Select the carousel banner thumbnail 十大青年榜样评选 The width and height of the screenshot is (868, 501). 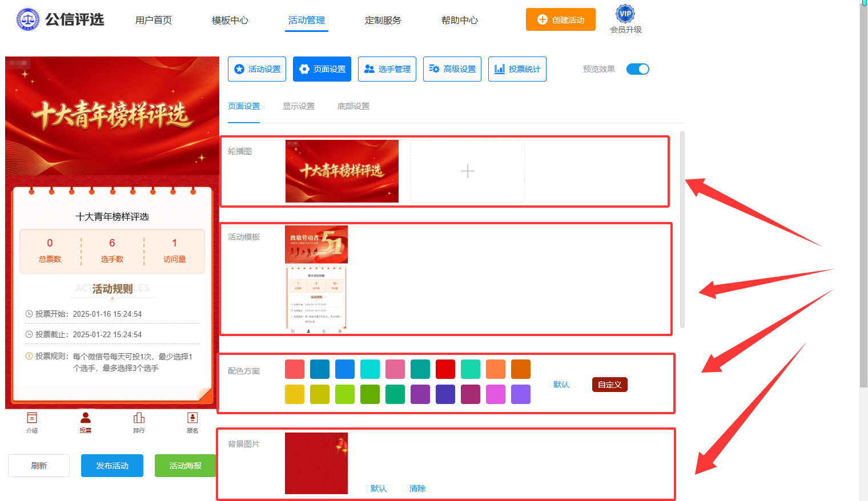342,171
